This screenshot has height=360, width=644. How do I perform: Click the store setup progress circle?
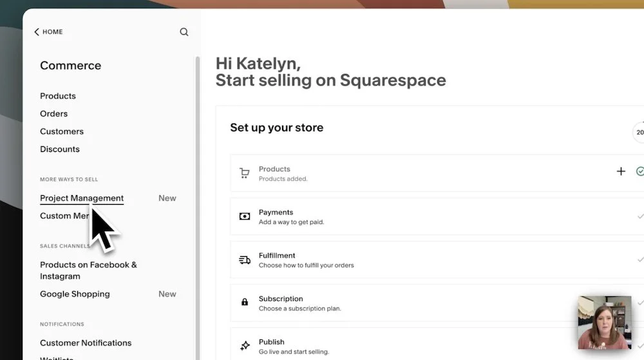click(639, 132)
